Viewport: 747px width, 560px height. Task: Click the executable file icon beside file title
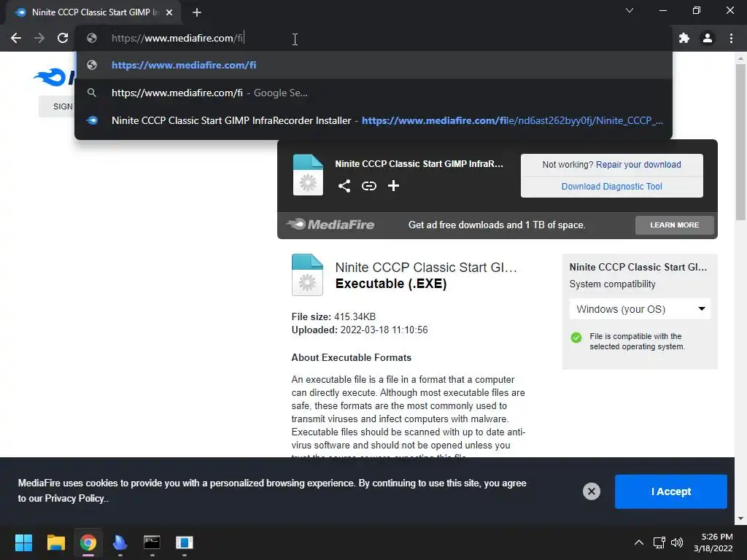click(307, 275)
